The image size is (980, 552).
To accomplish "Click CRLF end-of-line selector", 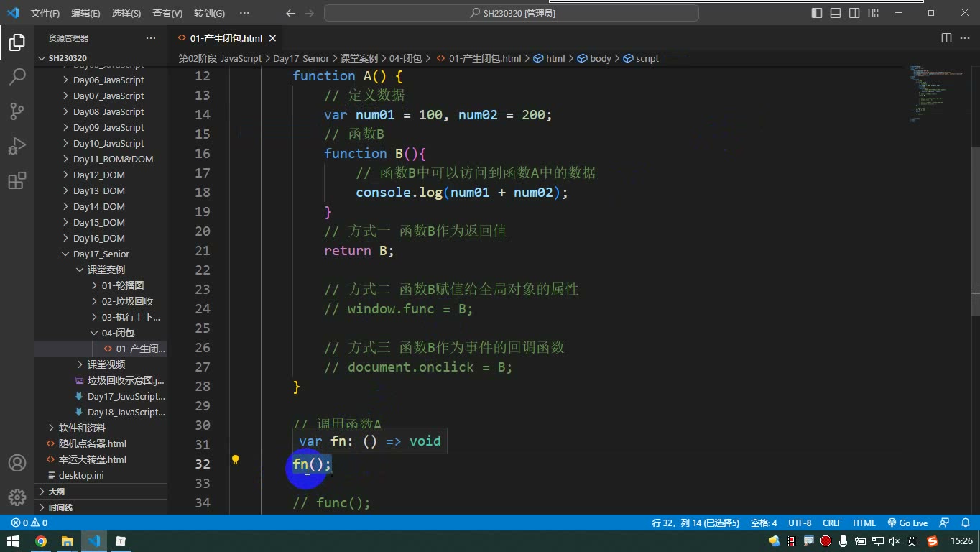I will click(x=832, y=523).
